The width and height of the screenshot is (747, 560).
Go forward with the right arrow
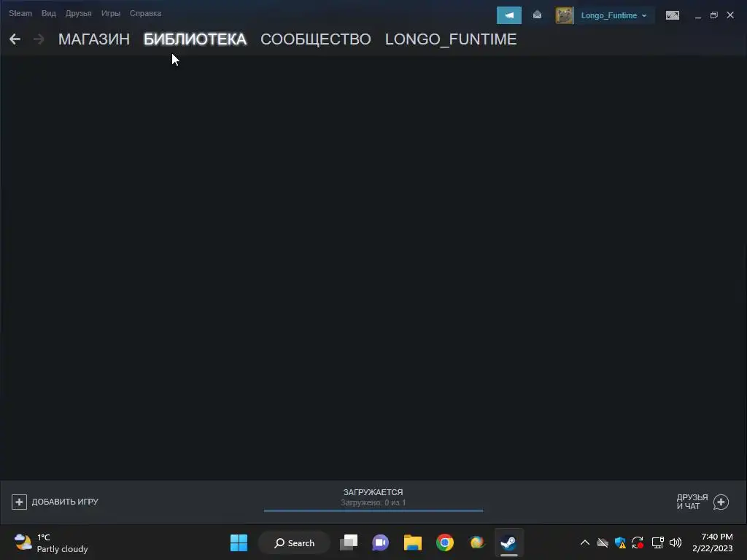pos(39,39)
